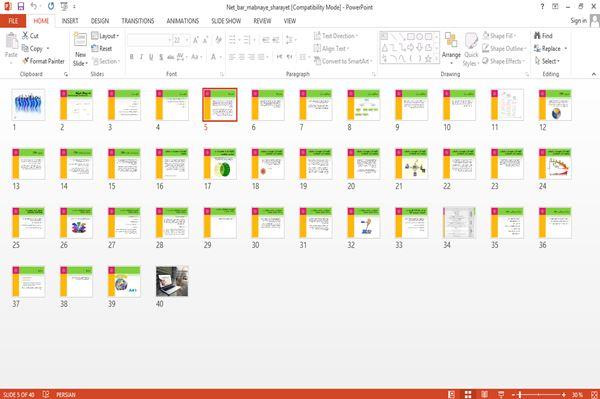
Task: Open Font dialog launcher
Action: [222, 74]
